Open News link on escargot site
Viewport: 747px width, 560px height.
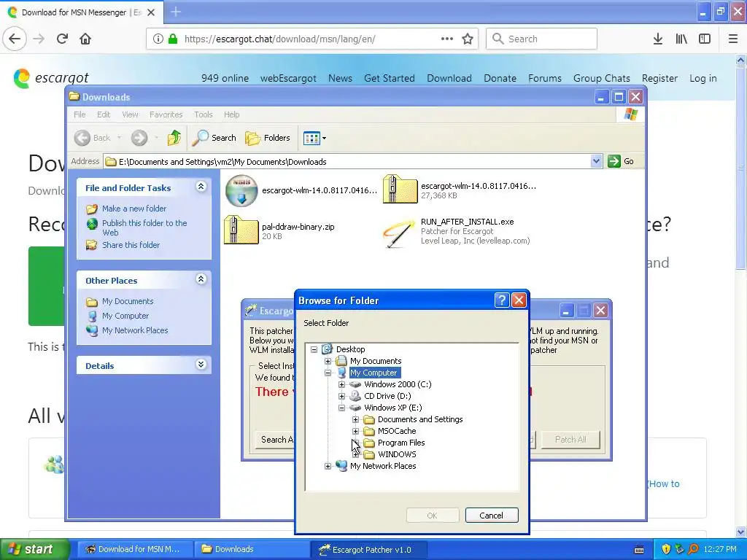(x=340, y=78)
